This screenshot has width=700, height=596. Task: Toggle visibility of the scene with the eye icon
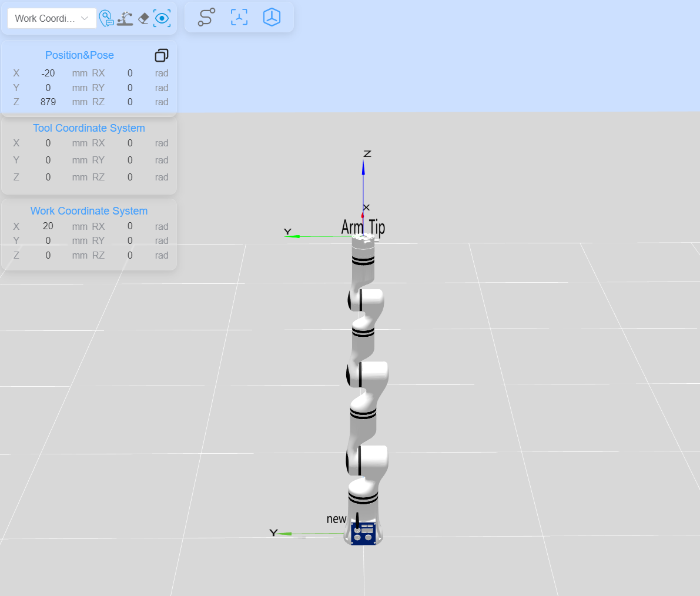(x=162, y=18)
